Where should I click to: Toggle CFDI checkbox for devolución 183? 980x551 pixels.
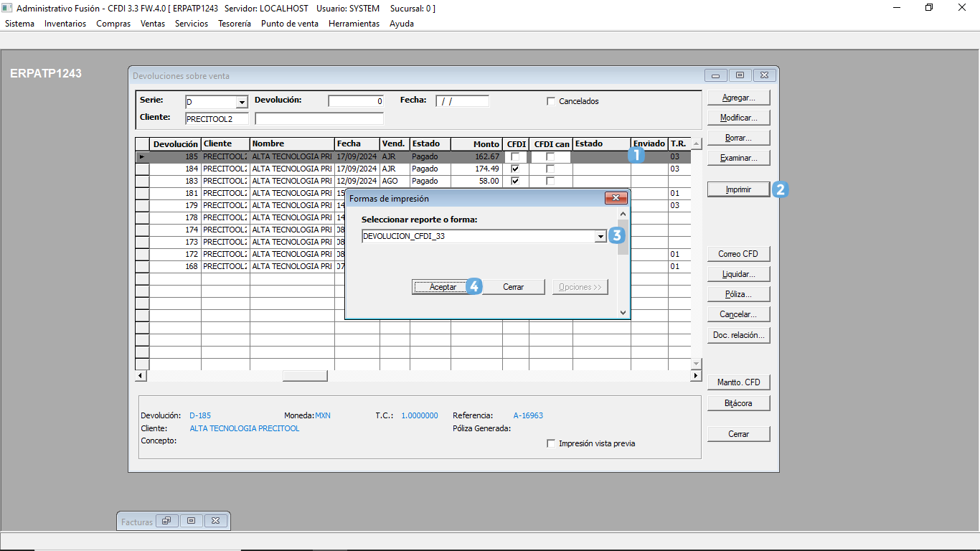pyautogui.click(x=515, y=181)
